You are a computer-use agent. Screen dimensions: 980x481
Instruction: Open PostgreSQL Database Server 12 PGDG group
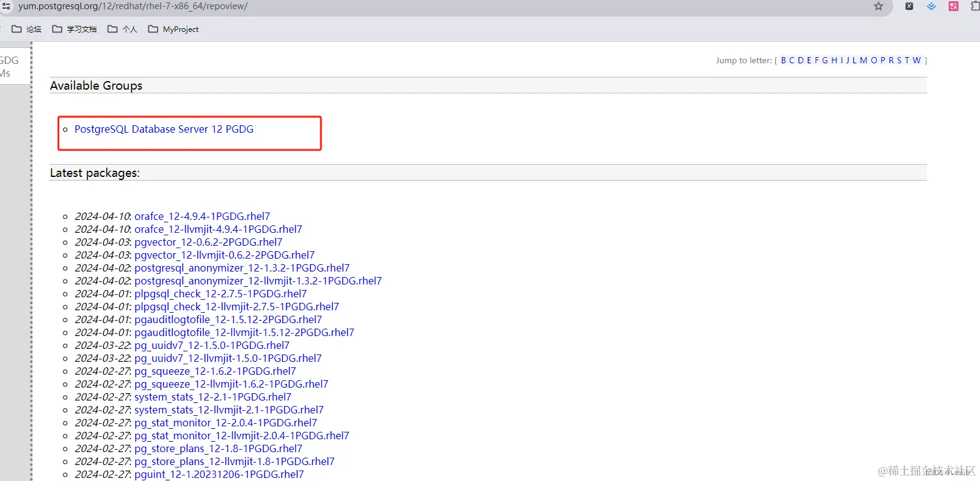click(164, 129)
